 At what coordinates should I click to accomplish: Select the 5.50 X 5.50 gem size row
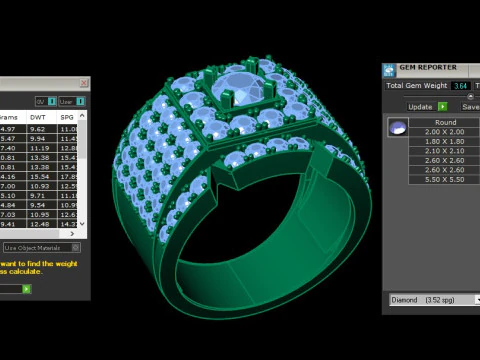click(x=444, y=180)
